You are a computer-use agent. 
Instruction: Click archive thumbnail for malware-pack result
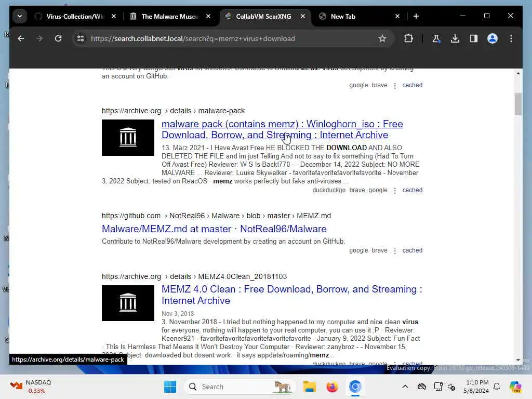[x=128, y=137]
